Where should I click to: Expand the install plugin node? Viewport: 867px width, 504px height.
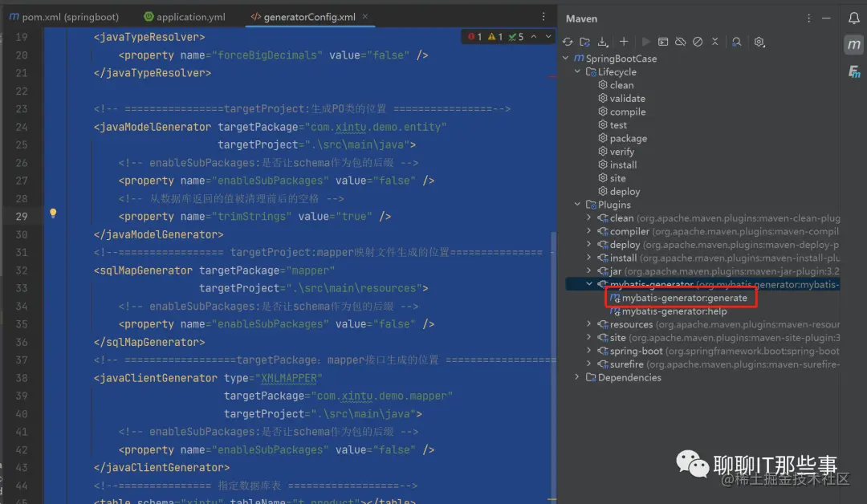point(589,258)
